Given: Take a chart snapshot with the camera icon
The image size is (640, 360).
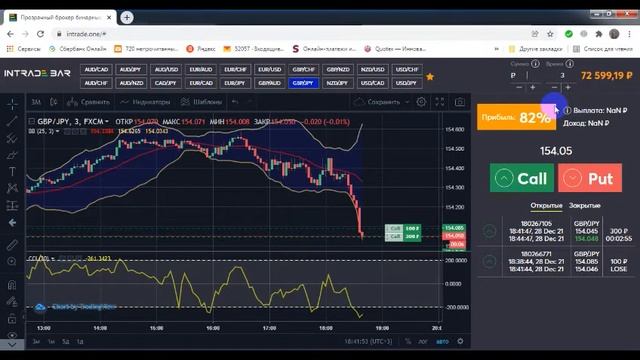Looking at the screenshot, I should pyautogui.click(x=460, y=102).
